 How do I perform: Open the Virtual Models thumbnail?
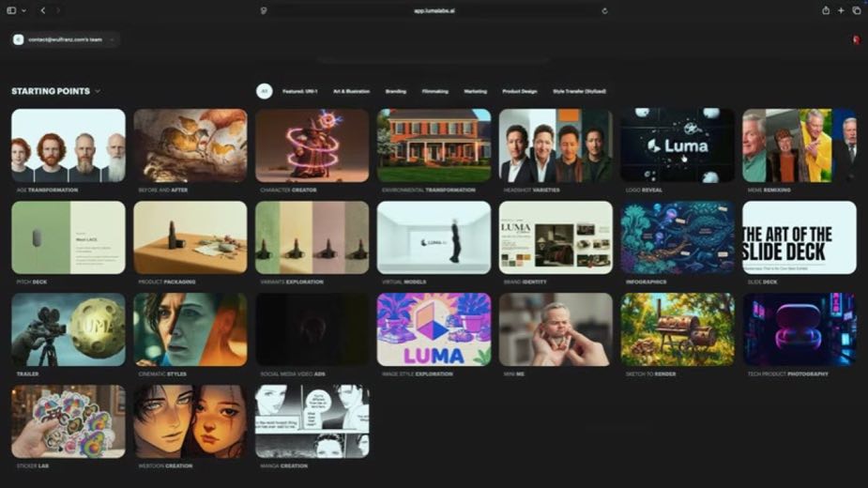click(x=434, y=237)
